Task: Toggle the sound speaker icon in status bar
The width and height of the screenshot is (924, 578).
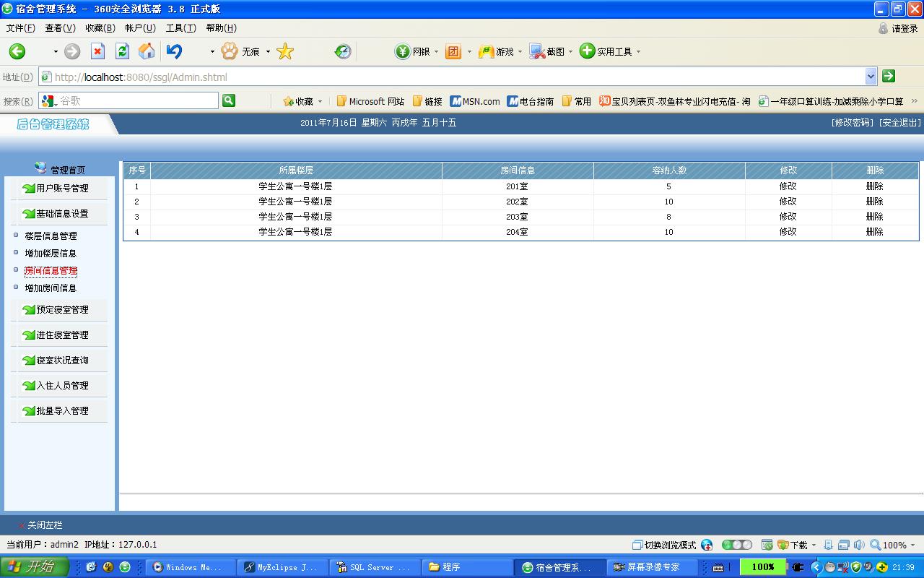Action: pos(858,545)
